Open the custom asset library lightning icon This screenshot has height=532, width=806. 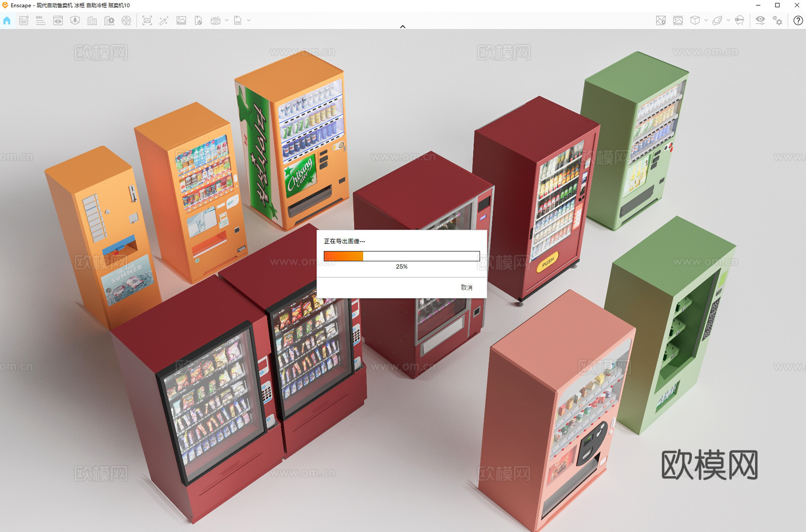pyautogui.click(x=109, y=21)
